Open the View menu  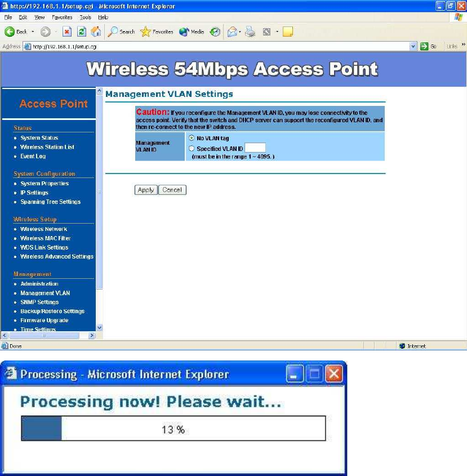[x=39, y=17]
